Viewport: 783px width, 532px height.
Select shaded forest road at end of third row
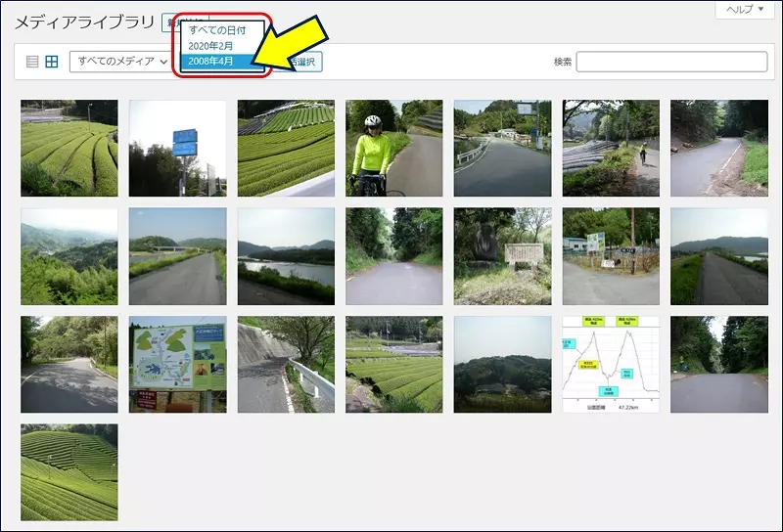point(719,365)
